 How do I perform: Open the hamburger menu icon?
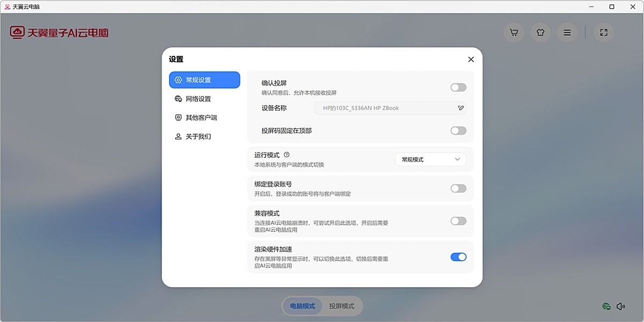click(567, 32)
